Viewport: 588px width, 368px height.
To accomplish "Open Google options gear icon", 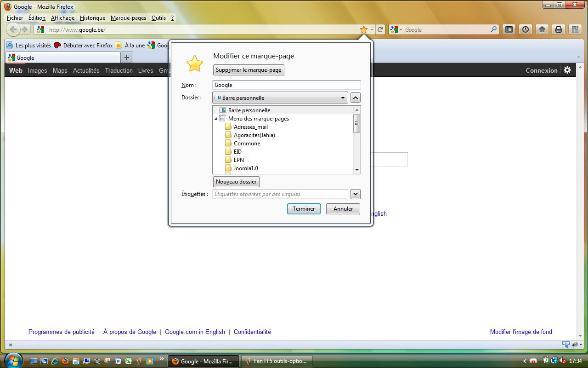I will [x=567, y=70].
